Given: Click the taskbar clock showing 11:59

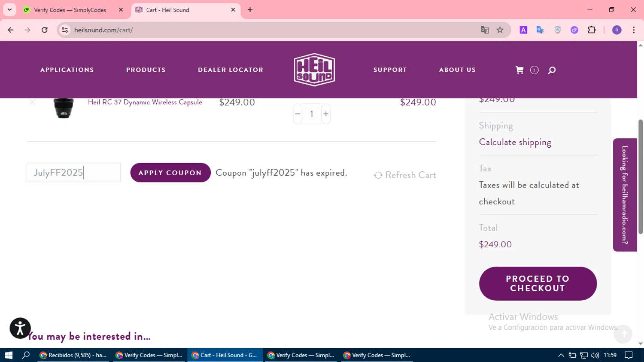Looking at the screenshot, I should coord(610,355).
